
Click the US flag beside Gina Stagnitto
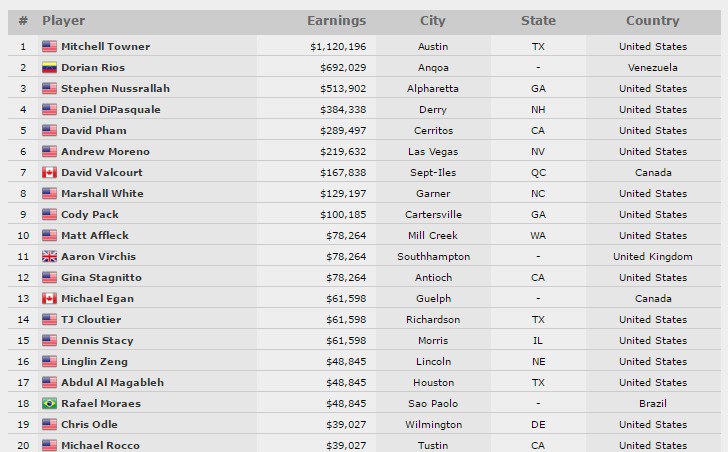tap(49, 277)
